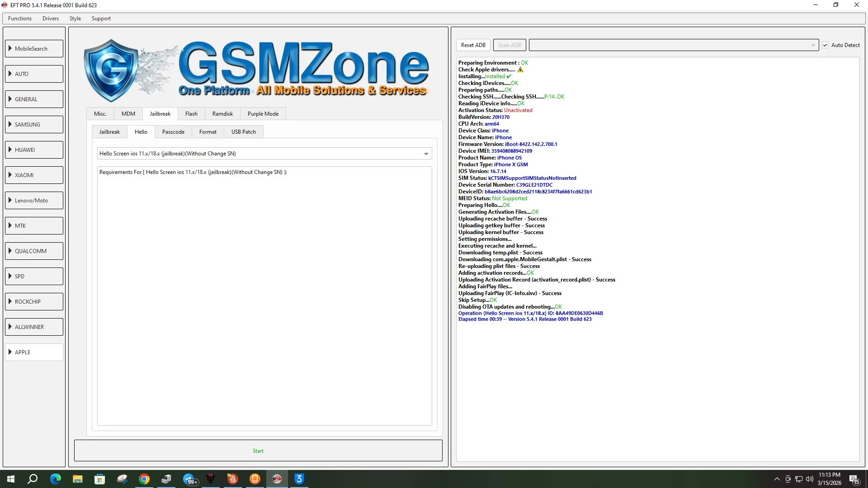Expand the SAMSUNG section in the sidebar
The image size is (868, 488).
point(34,124)
